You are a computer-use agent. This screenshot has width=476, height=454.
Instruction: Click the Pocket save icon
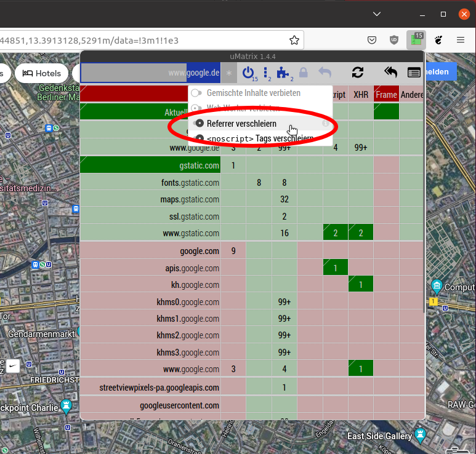point(372,40)
